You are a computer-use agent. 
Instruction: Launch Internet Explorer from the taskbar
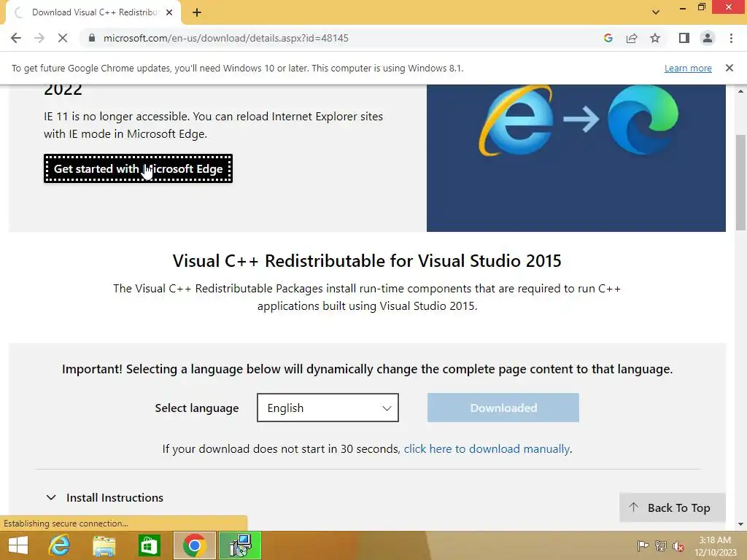tap(59, 545)
